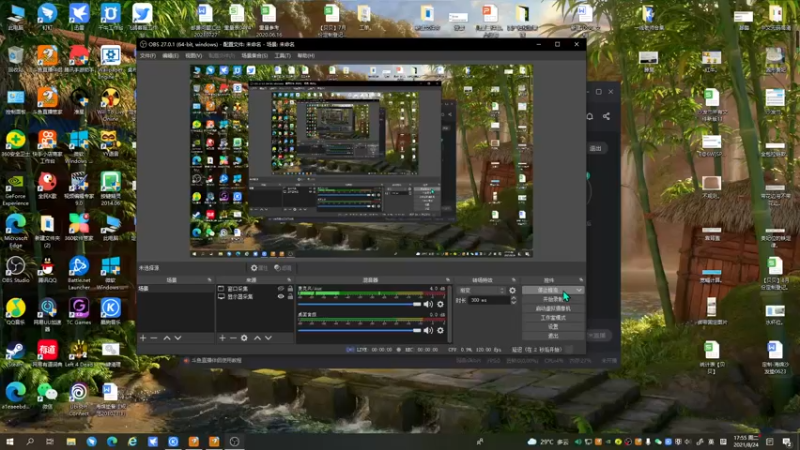Screen dimensions: 800x450
Task: Open transition properties gear icon
Action: [512, 290]
